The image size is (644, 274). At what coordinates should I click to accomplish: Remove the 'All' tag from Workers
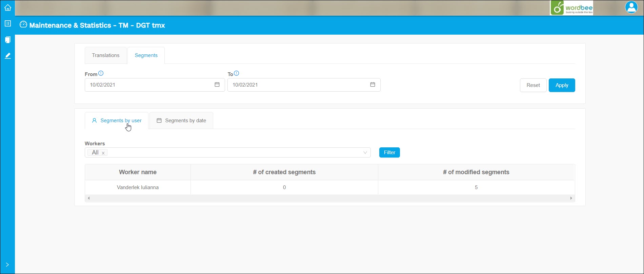pyautogui.click(x=103, y=153)
